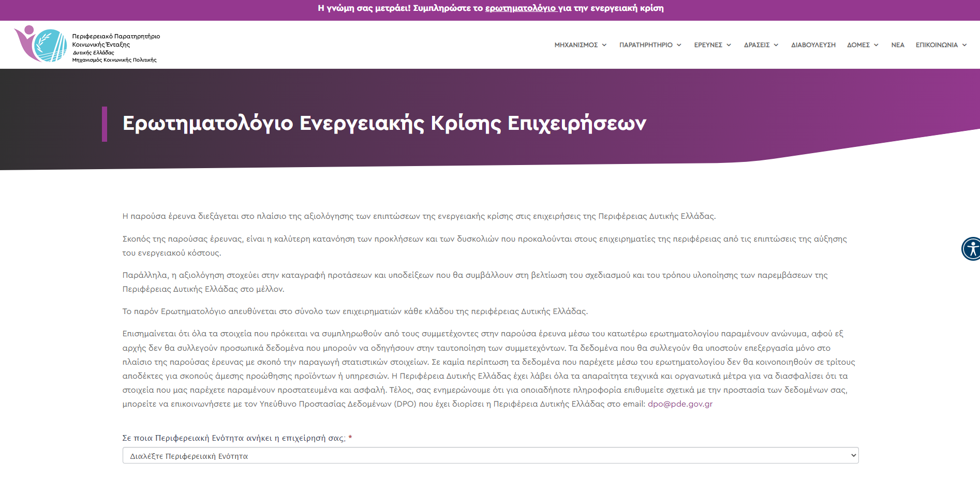
Task: Click paragraph starting Το παρόν Ερωτηματολόγιο απευθύνεται
Action: 355,311
